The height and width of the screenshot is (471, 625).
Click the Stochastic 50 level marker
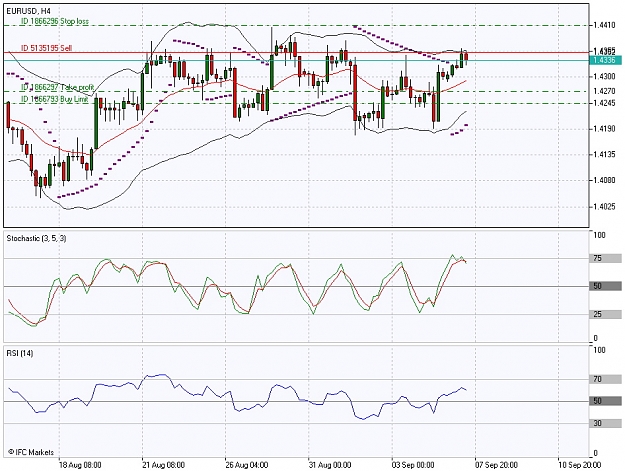pyautogui.click(x=605, y=286)
